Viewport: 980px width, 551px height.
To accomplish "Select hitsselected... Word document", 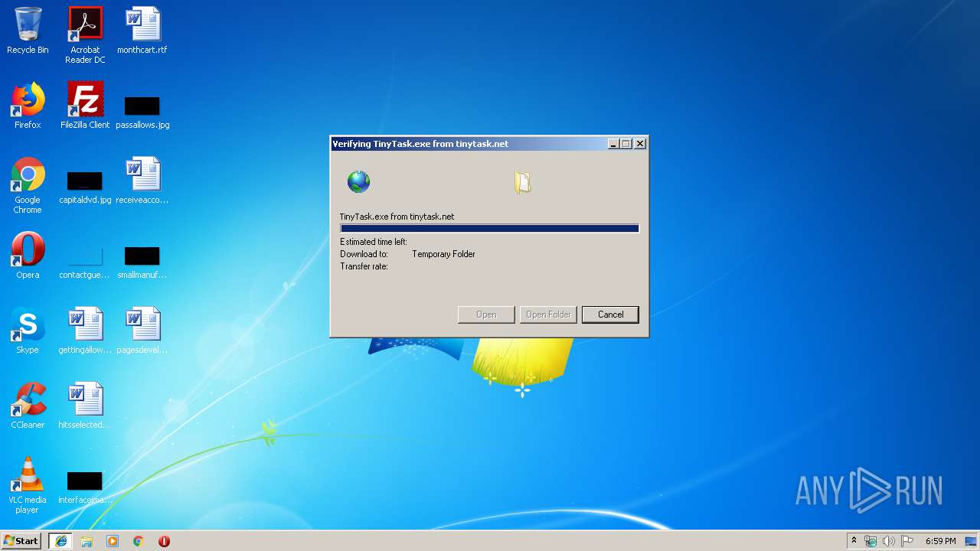I will 85,406.
